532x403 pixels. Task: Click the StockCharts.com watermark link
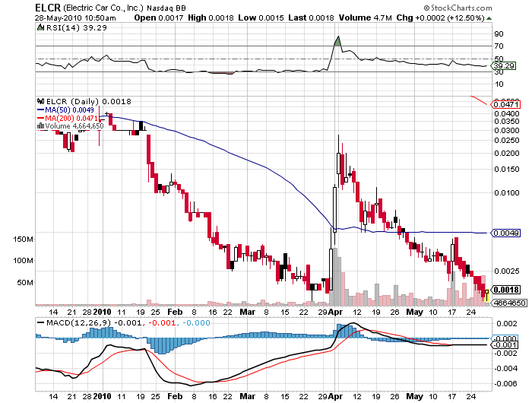coord(458,8)
